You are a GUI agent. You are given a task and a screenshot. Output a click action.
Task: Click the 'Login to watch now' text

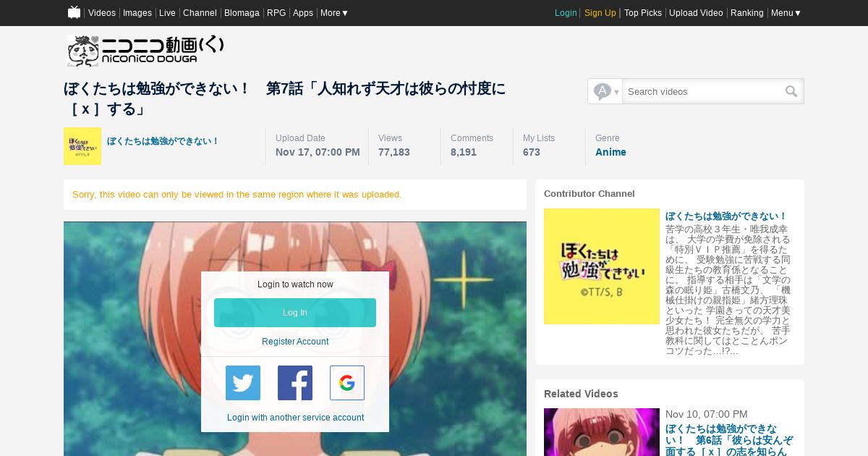click(295, 284)
